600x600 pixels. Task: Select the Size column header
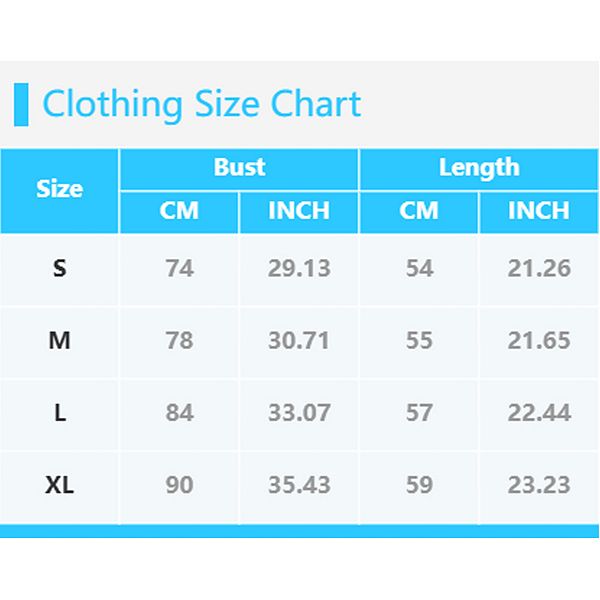coord(60,189)
